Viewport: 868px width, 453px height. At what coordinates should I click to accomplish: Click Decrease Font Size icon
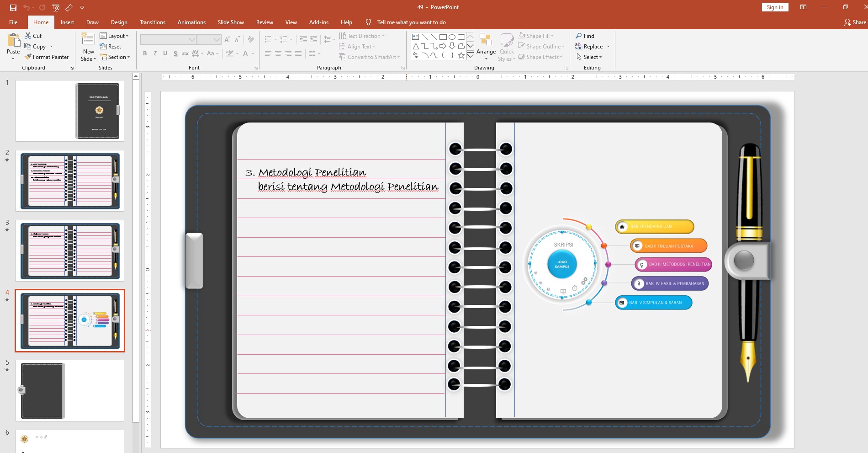pyautogui.click(x=238, y=40)
